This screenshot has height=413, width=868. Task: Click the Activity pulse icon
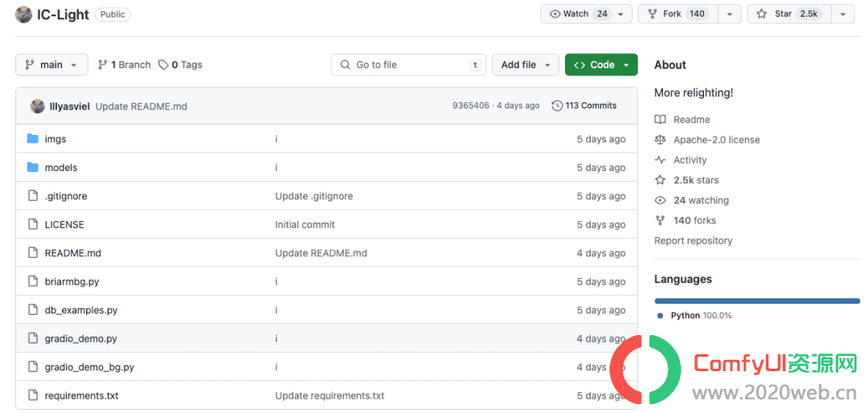coord(660,160)
